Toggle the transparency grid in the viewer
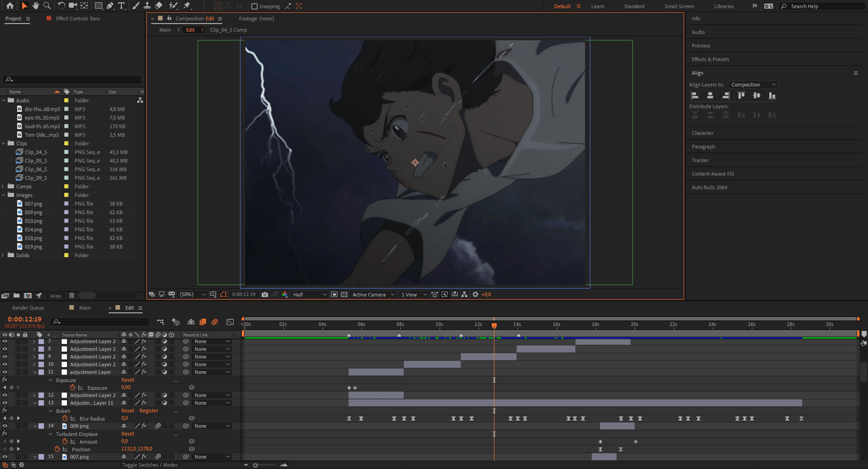The image size is (868, 469). coord(344,295)
